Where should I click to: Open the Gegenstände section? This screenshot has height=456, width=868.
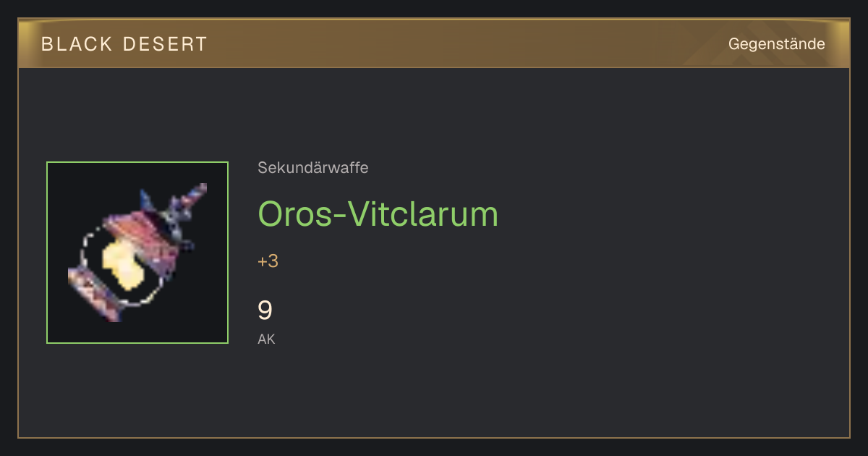coord(776,44)
